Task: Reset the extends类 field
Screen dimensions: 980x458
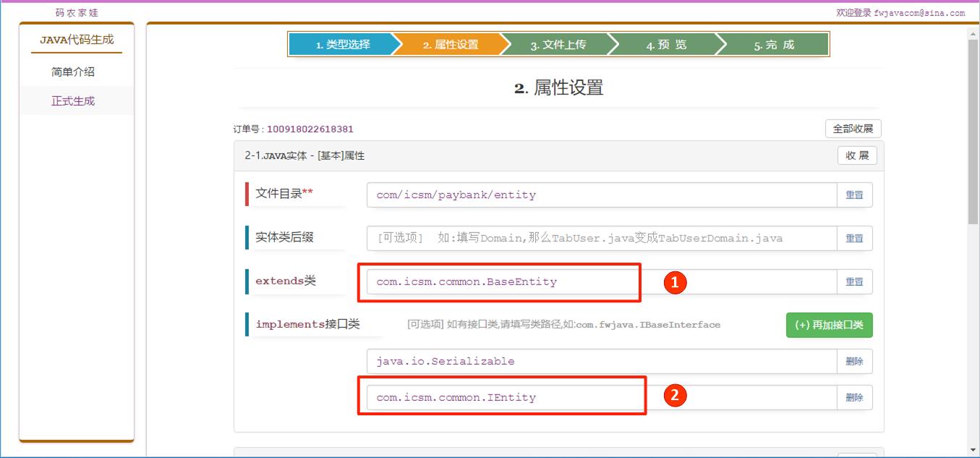Action: click(854, 281)
